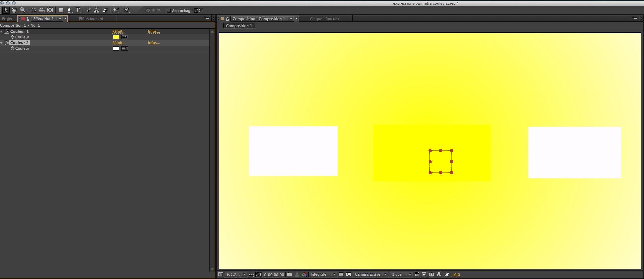Select the Hand tool
The image size is (644, 279).
tap(14, 10)
